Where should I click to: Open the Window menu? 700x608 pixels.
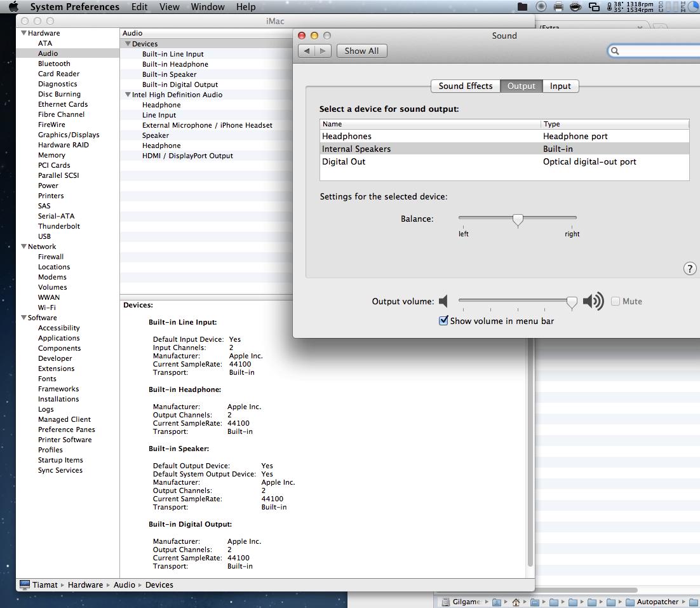208,7
